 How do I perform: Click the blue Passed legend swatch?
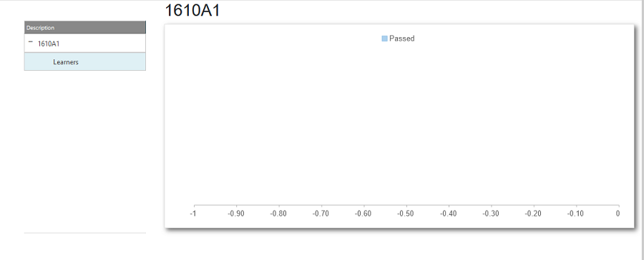(x=384, y=39)
